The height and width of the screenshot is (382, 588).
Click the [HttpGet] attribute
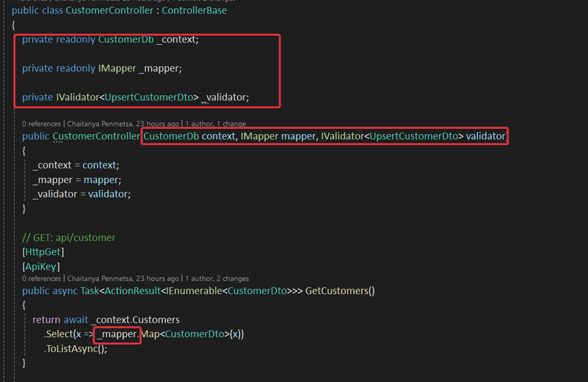[x=43, y=252]
